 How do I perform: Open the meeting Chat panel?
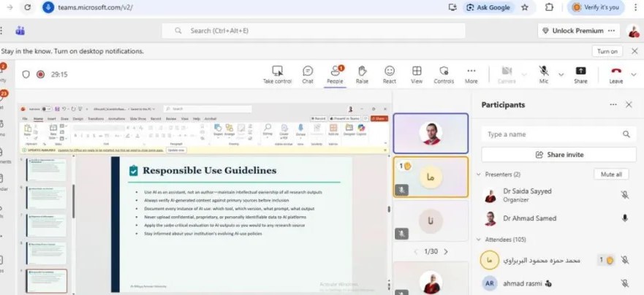click(308, 74)
